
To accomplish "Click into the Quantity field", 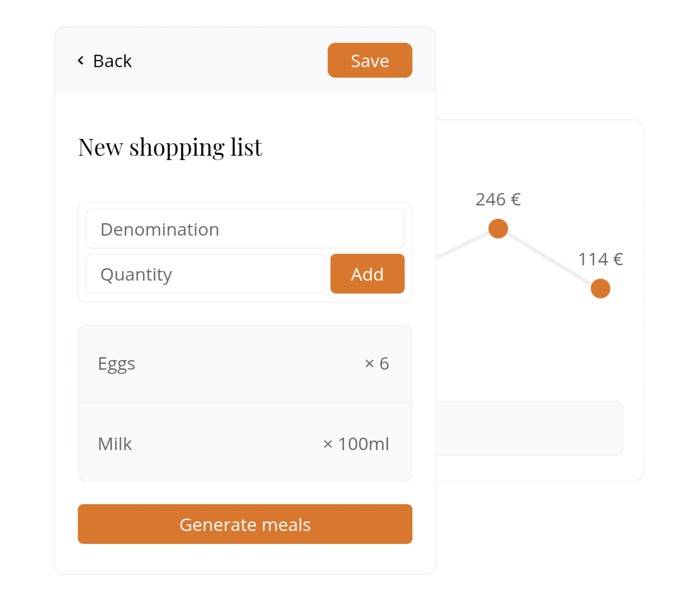I will pyautogui.click(x=205, y=274).
